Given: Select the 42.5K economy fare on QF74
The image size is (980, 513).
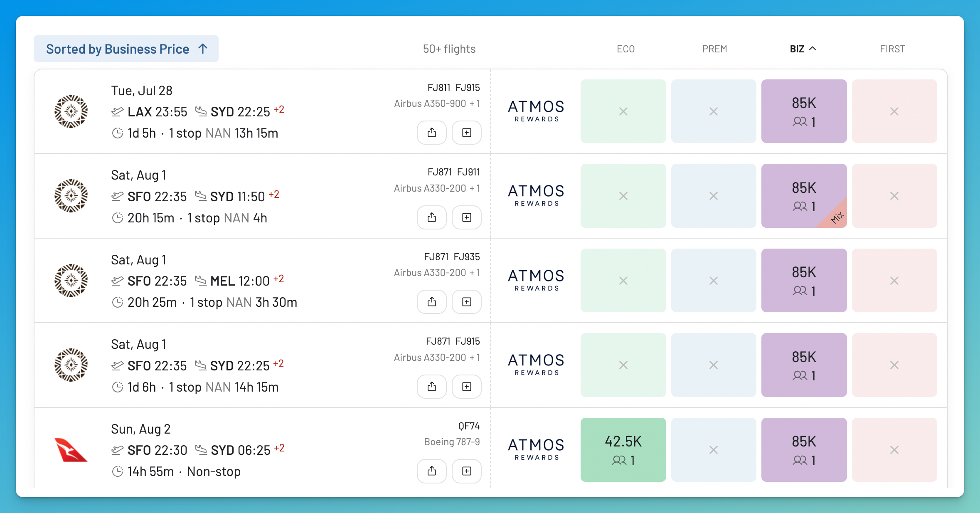Looking at the screenshot, I should (623, 450).
